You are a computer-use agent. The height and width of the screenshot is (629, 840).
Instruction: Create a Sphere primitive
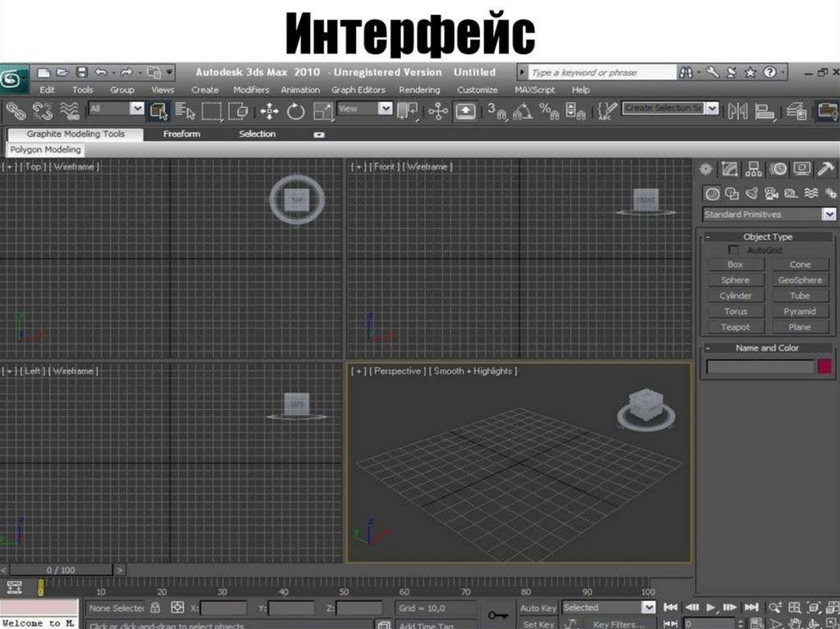(736, 280)
